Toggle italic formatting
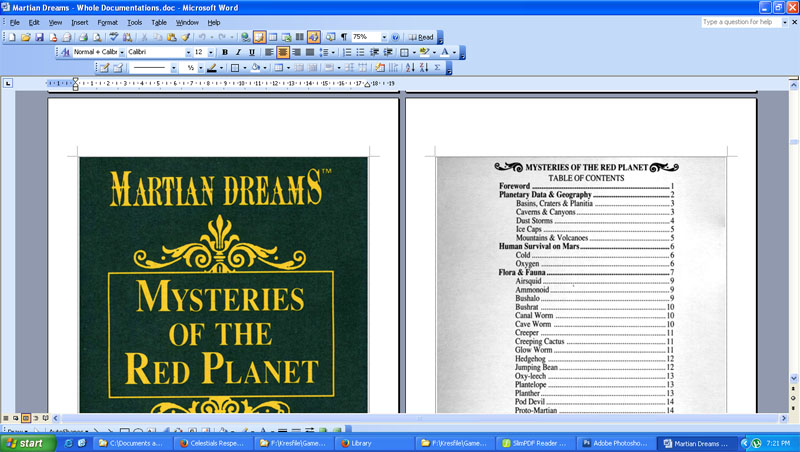This screenshot has height=452, width=800. pyautogui.click(x=238, y=52)
